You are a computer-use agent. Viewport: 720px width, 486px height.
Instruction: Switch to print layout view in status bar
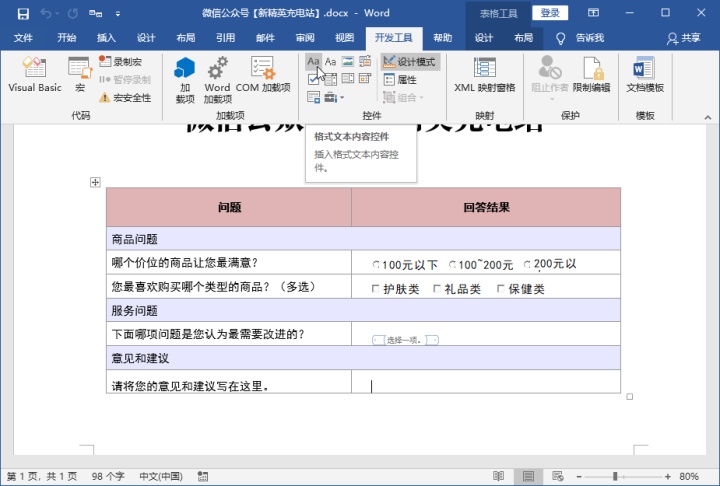[x=528, y=476]
